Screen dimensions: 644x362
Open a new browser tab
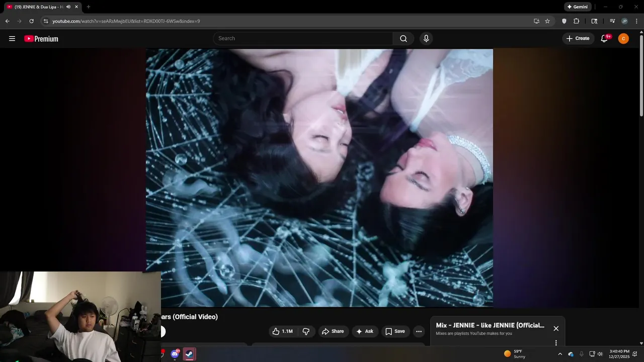(89, 7)
